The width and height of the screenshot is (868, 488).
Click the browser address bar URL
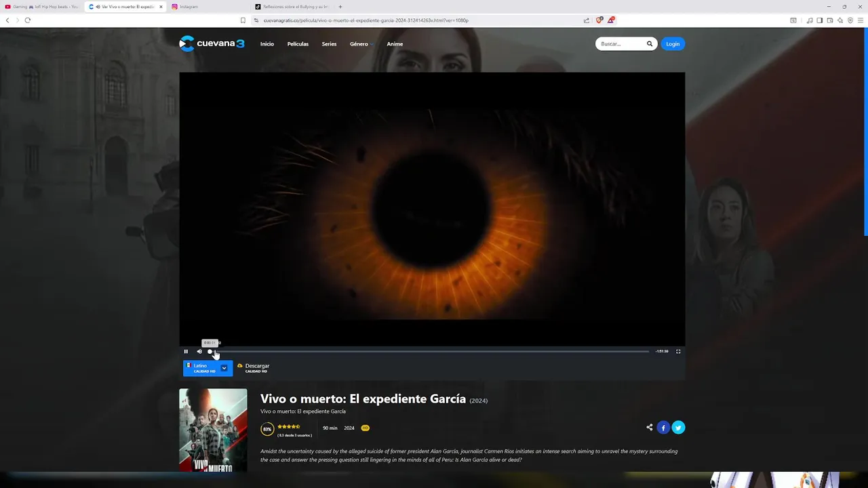click(x=366, y=20)
